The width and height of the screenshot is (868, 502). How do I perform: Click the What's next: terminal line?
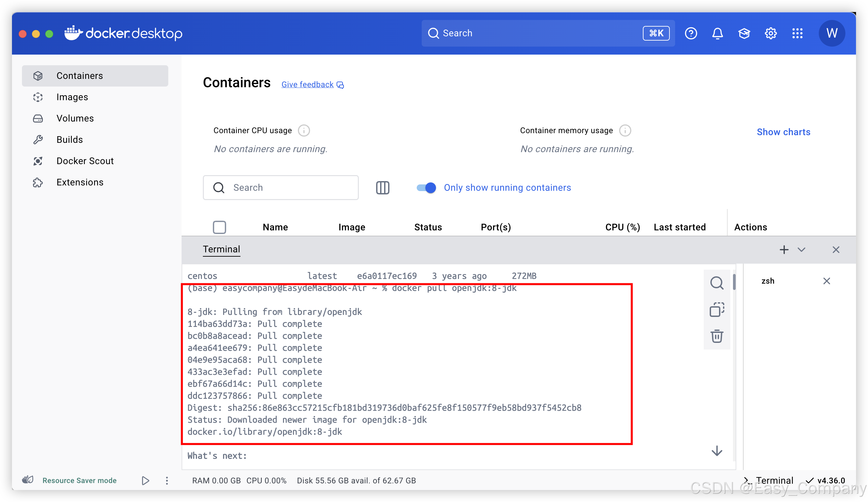(217, 456)
